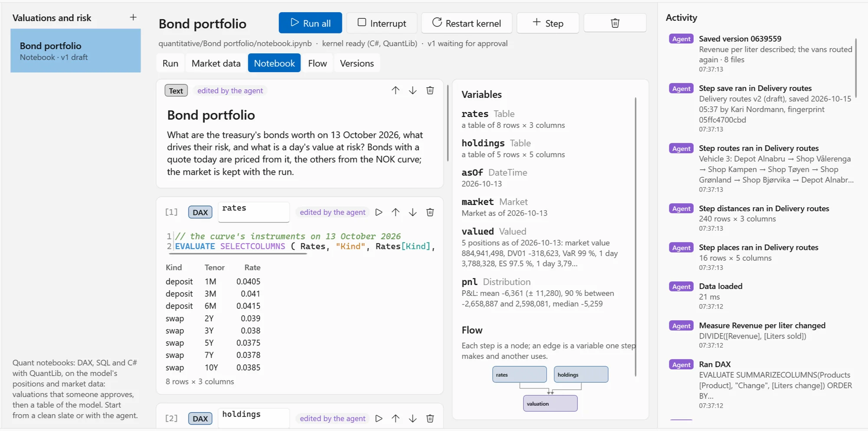Open Saved version 0639559 activity entry

tap(762, 53)
